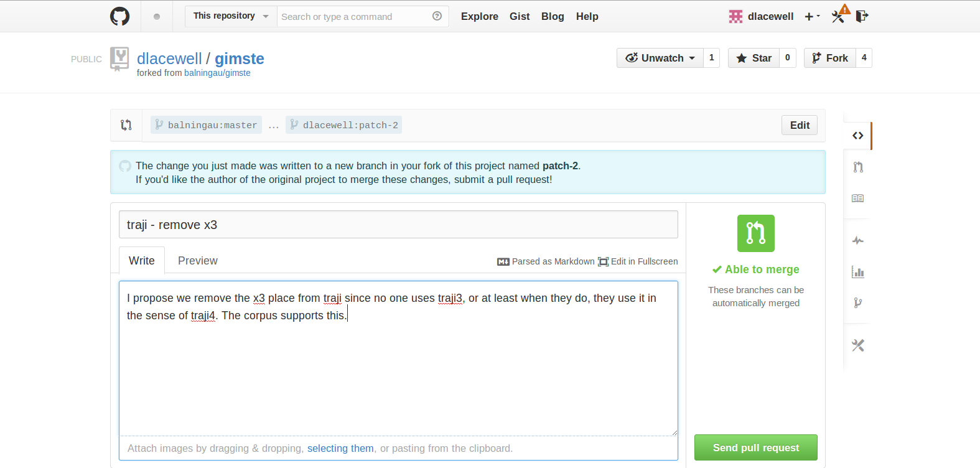Open the Graphs bar-chart sidebar icon
The image size is (980, 468).
858,272
